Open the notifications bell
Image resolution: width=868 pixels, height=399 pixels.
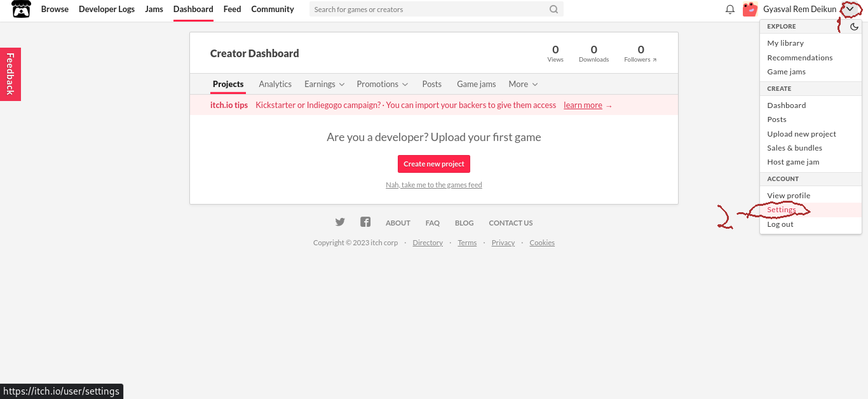(730, 10)
